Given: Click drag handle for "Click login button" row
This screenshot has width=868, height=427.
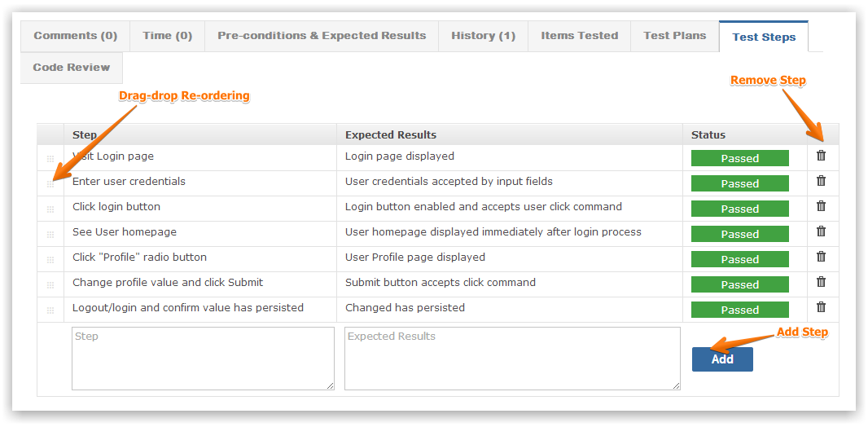Looking at the screenshot, I should pos(50,209).
